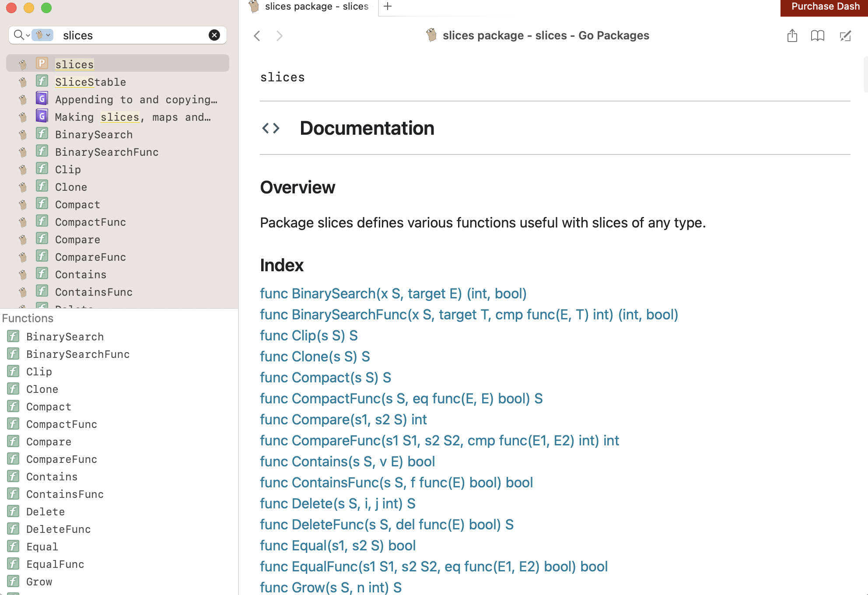Click the edit annotation pencil icon
868x595 pixels.
pyautogui.click(x=845, y=35)
